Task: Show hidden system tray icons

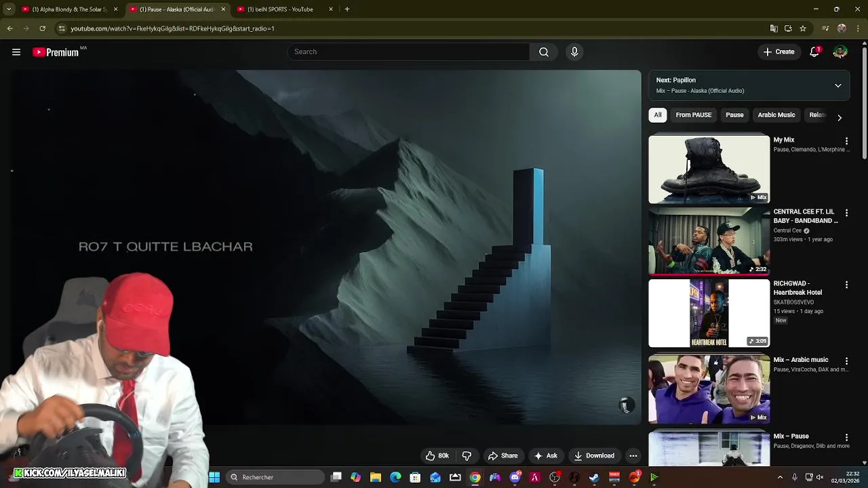Action: coord(780,477)
